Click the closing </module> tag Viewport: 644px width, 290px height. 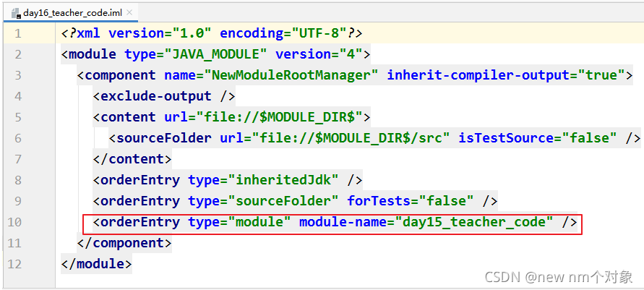pos(97,264)
